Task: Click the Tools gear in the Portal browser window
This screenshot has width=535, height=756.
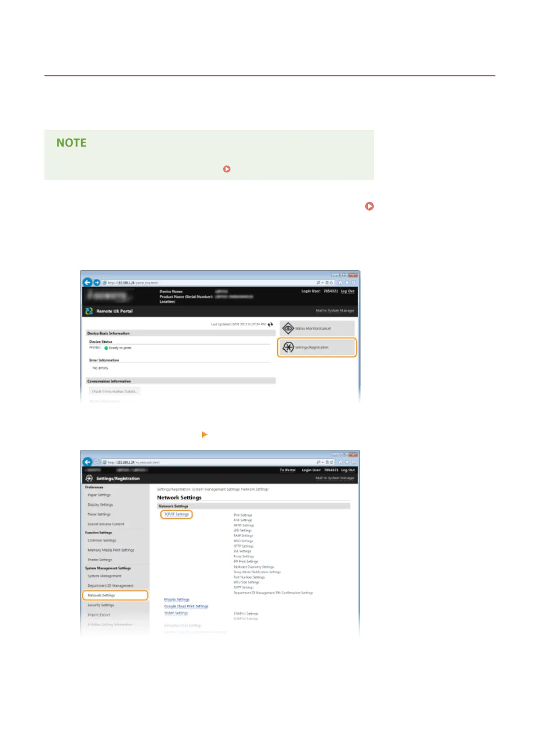Action: (354, 282)
